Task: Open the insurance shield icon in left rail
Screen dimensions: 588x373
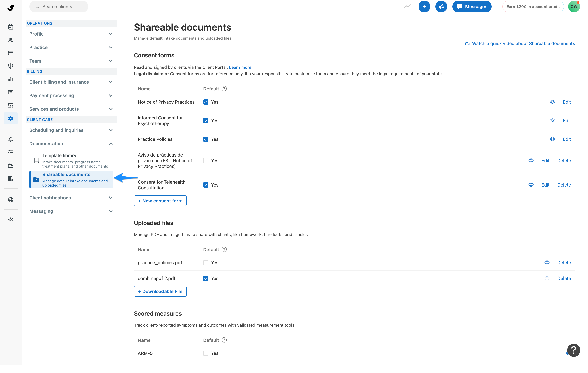Action: 10,66
